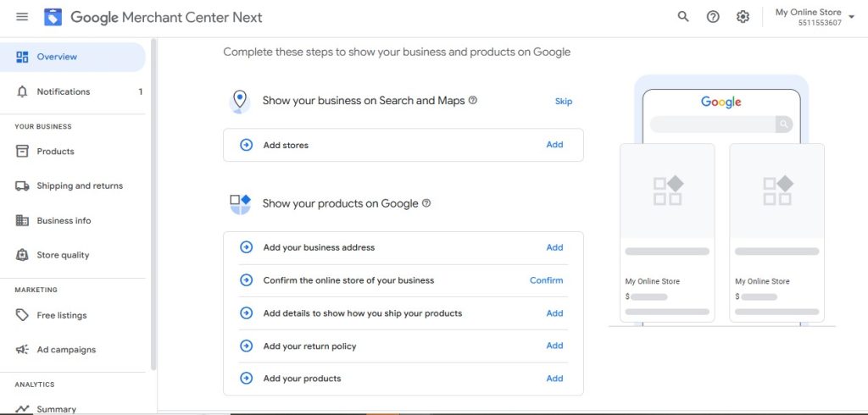Viewport: 868px width, 415px height.
Task: Go to Shipping and returns
Action: [79, 186]
